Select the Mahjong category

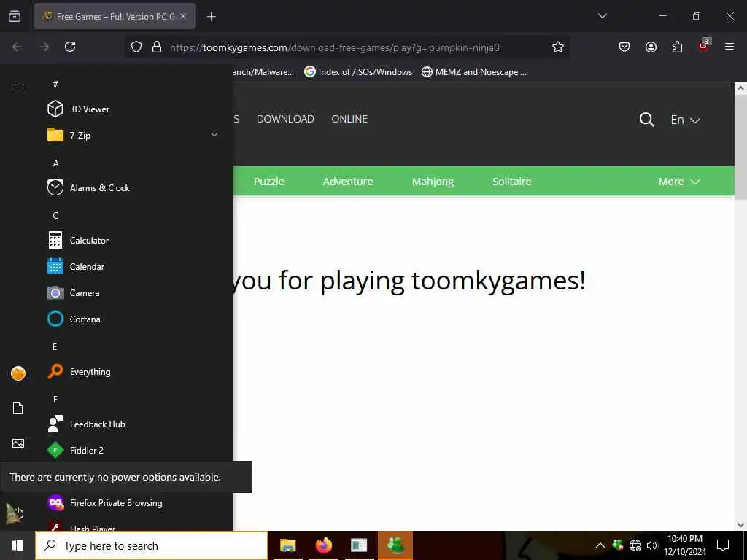pos(433,182)
